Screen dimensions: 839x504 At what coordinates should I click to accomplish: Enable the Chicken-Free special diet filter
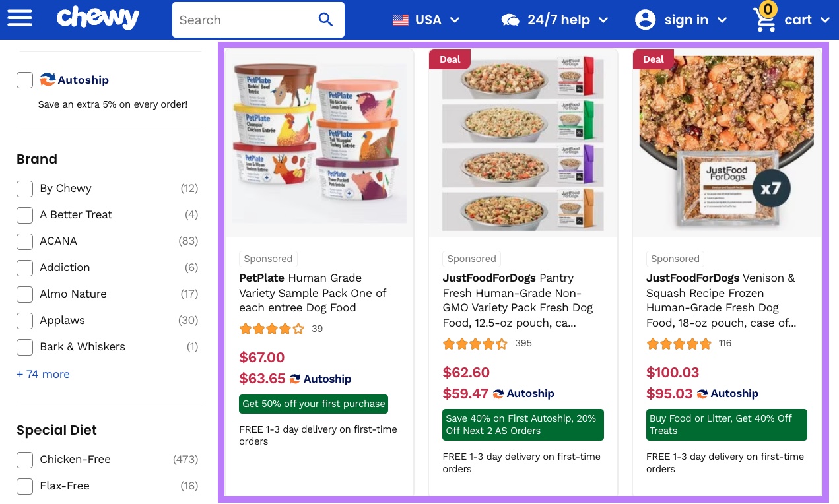(x=24, y=460)
